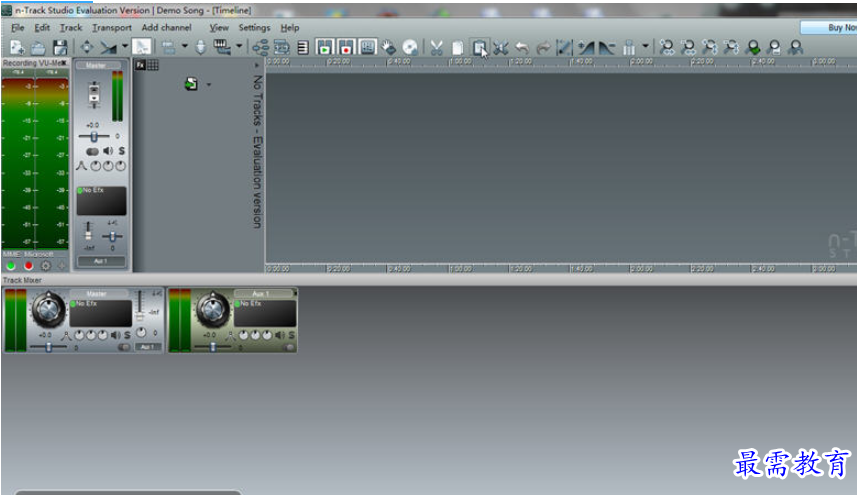Click the piano keyboard toolbar icon
857x495 pixels.
pyautogui.click(x=221, y=48)
